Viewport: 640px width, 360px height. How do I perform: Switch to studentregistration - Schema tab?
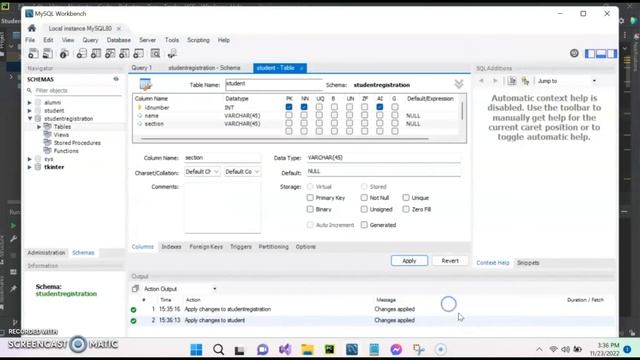[x=204, y=68]
